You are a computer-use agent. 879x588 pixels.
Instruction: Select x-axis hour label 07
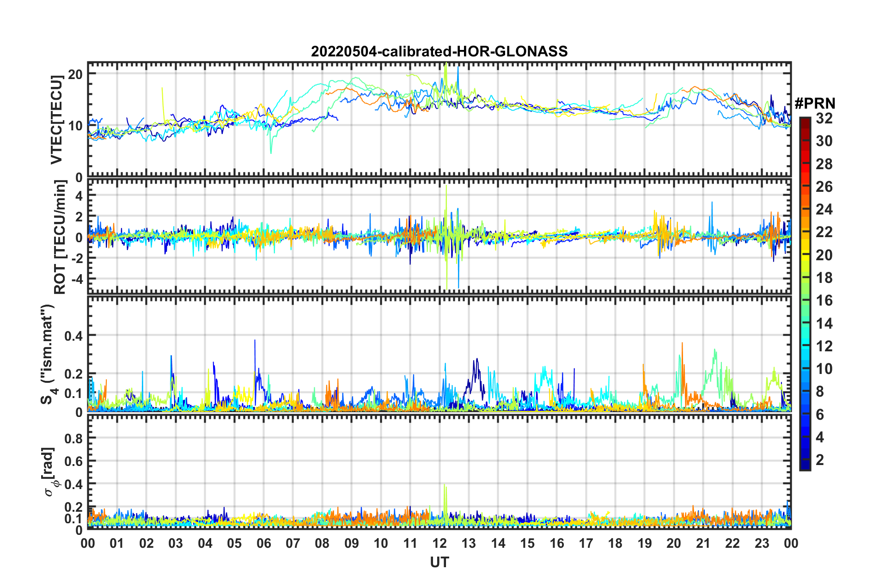pyautogui.click(x=293, y=543)
